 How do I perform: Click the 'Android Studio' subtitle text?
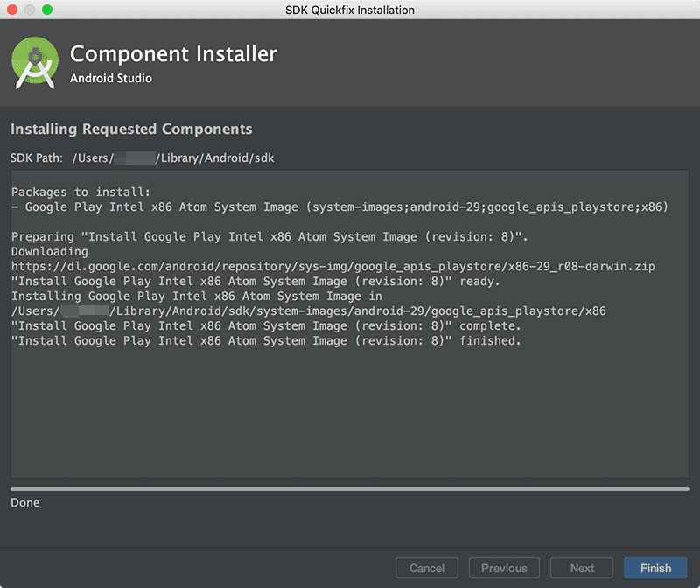pyautogui.click(x=111, y=78)
